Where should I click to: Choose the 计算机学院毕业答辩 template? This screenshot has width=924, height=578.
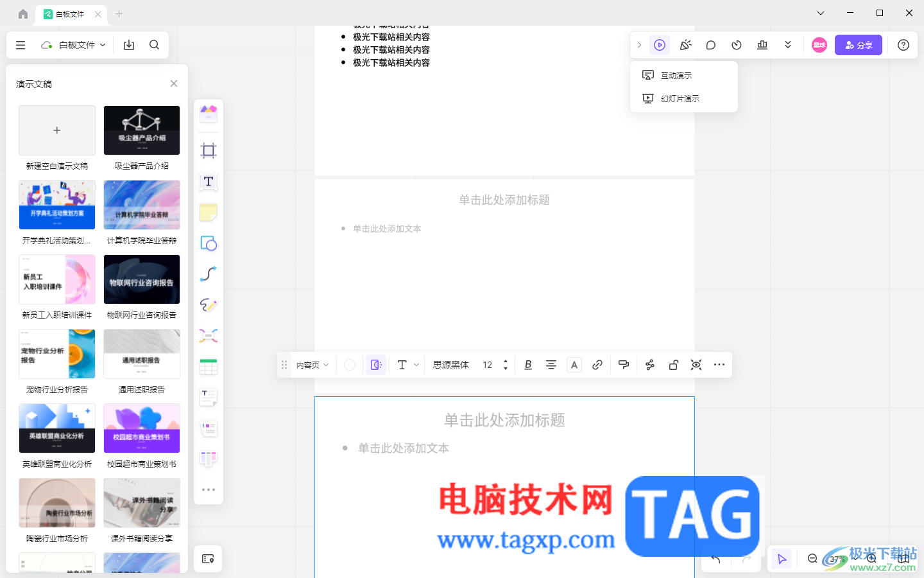142,205
